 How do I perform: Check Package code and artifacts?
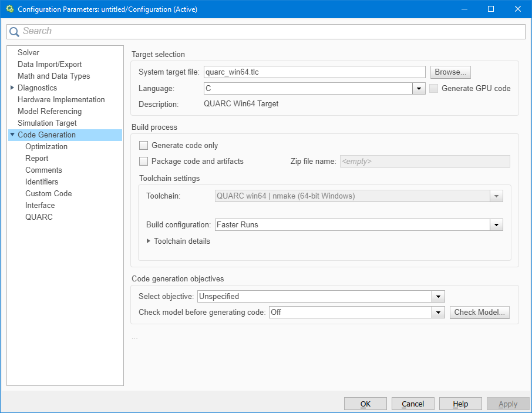click(x=143, y=161)
